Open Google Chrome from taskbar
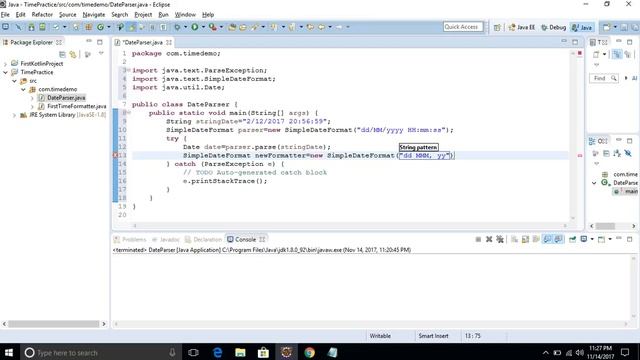This screenshot has height=360, width=640. click(x=309, y=352)
